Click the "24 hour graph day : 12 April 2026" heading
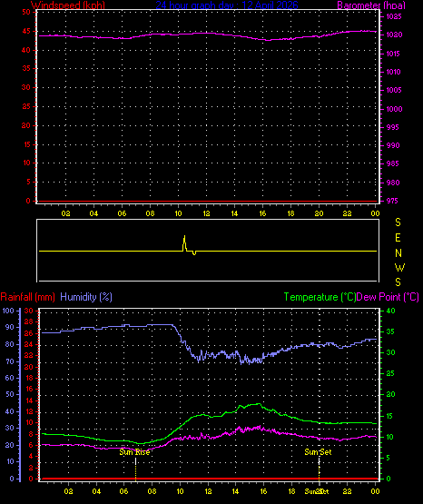This screenshot has height=504, width=423. pyautogui.click(x=227, y=5)
